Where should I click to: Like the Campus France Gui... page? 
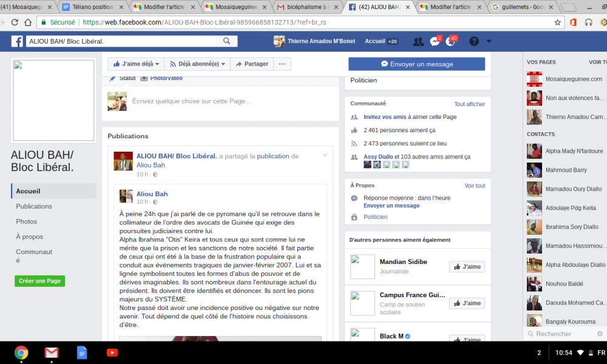click(467, 303)
